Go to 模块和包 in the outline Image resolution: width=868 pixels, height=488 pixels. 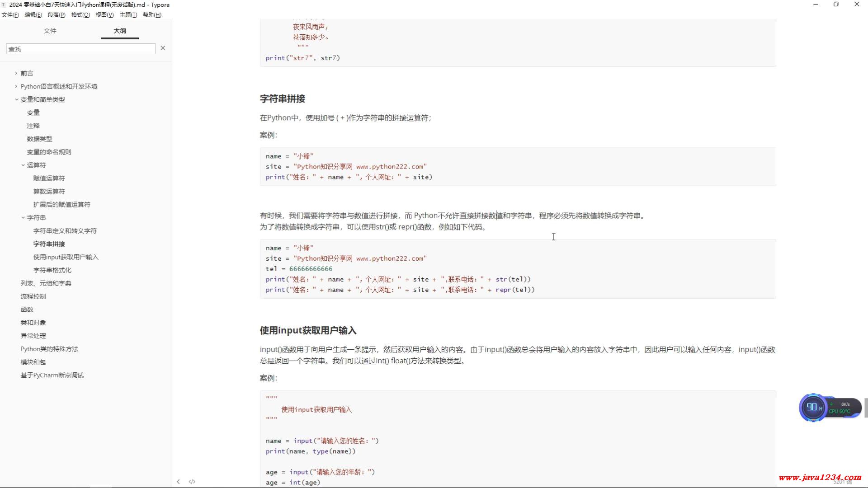tap(33, 361)
